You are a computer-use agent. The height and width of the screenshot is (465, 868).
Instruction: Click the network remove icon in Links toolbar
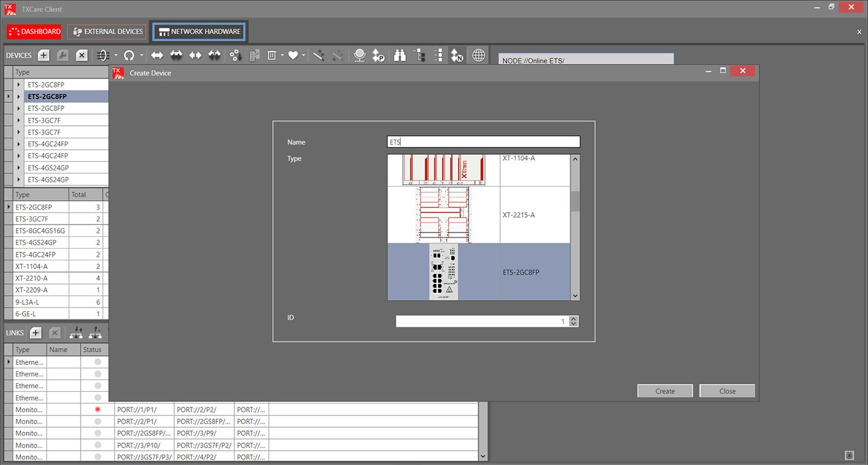click(x=95, y=333)
